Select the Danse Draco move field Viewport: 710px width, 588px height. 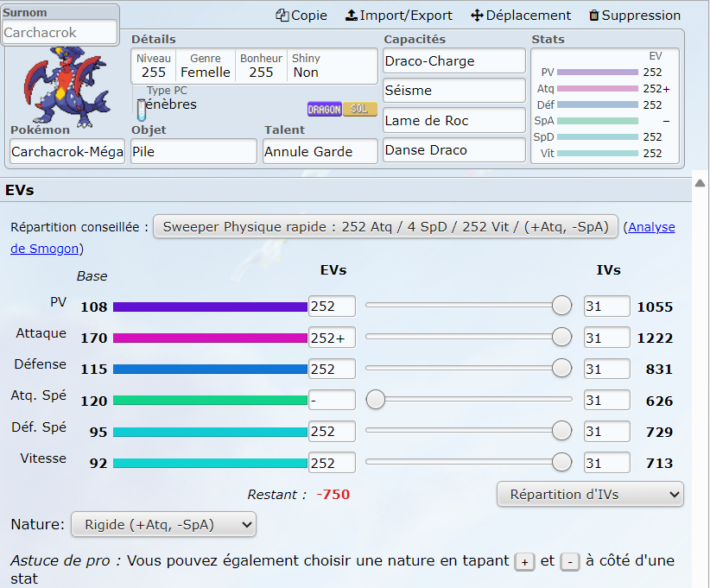coord(454,150)
